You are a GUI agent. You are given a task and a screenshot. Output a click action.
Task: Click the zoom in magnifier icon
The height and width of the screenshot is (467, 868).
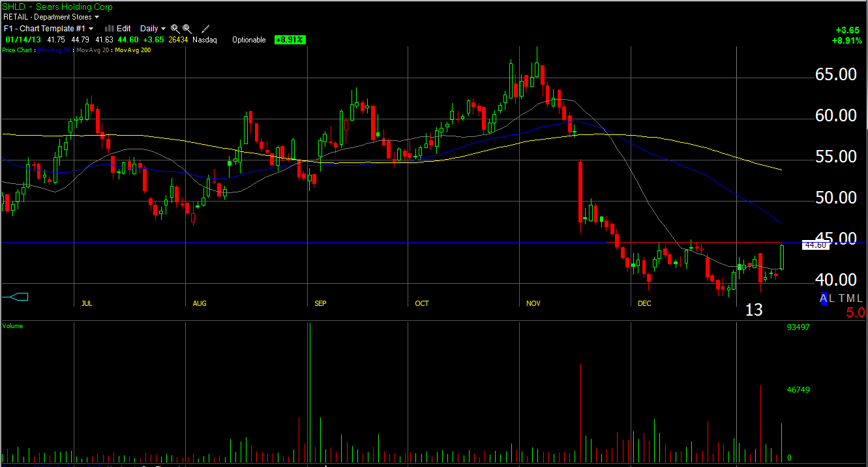(175, 29)
